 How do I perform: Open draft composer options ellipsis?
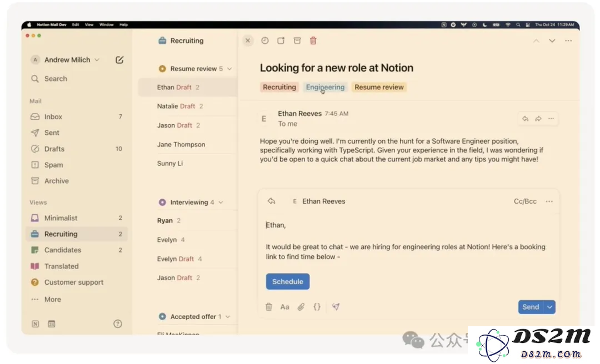(x=549, y=201)
